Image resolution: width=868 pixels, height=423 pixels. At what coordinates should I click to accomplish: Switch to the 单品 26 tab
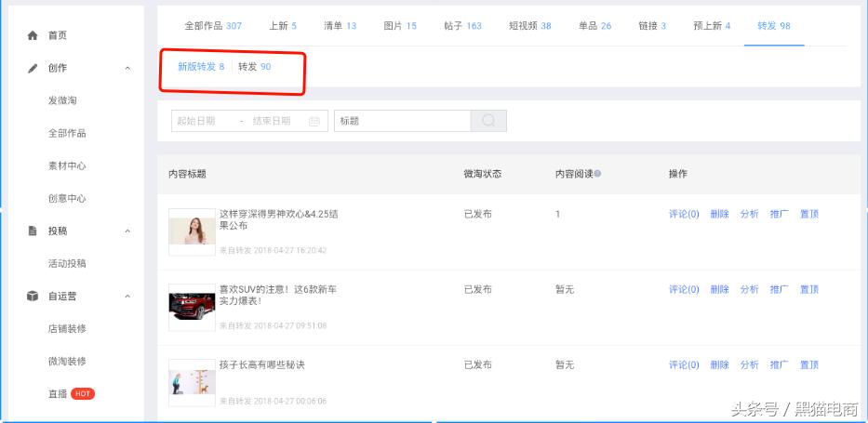pos(595,26)
